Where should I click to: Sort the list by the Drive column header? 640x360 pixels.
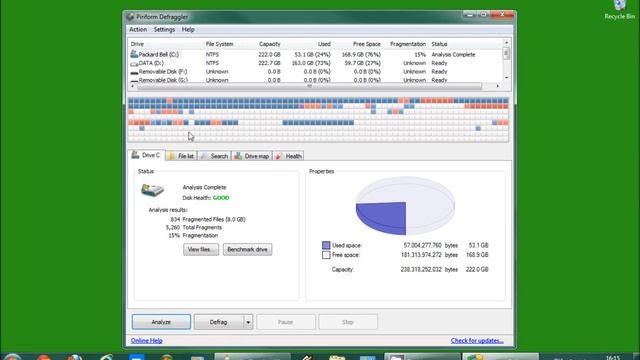pyautogui.click(x=137, y=44)
